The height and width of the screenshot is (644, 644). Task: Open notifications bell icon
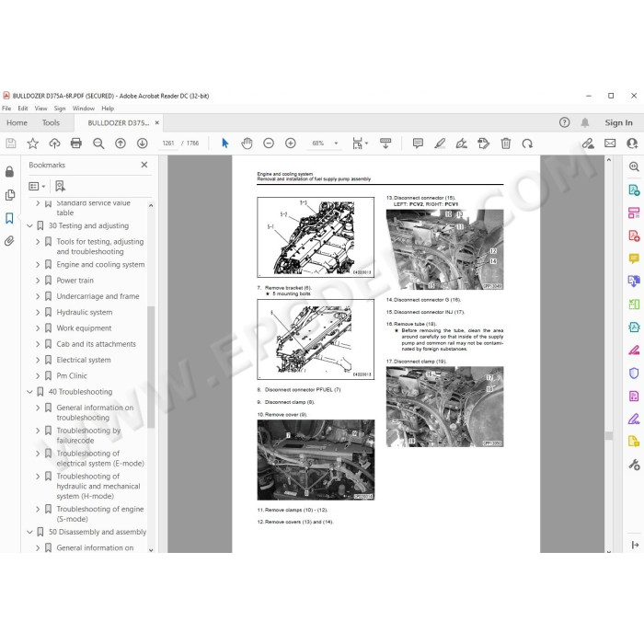point(585,122)
